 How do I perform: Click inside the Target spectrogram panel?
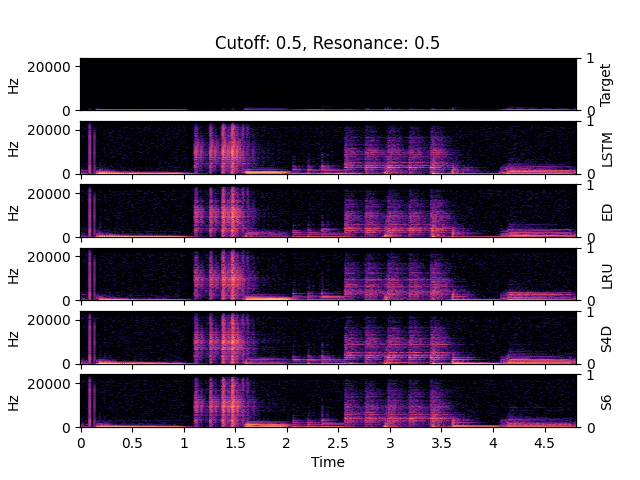327,84
